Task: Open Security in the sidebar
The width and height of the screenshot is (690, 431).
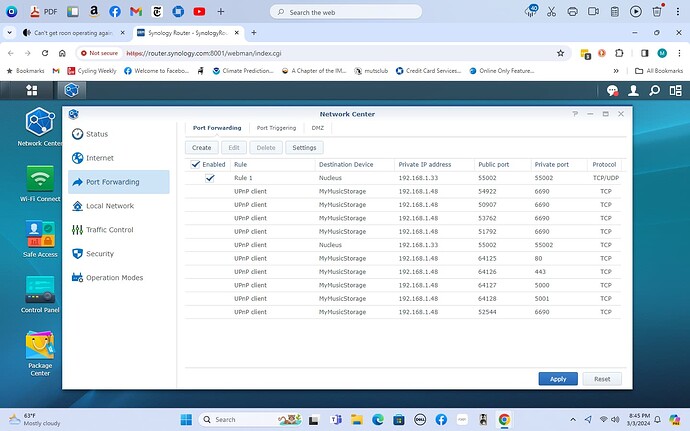Action: click(x=118, y=254)
